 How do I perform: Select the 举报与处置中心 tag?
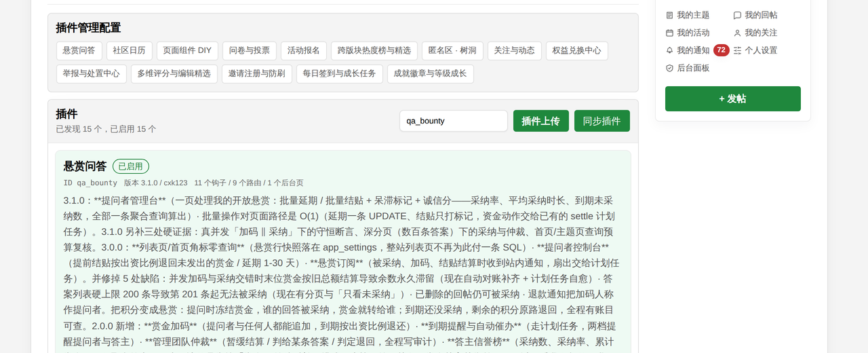[92, 74]
